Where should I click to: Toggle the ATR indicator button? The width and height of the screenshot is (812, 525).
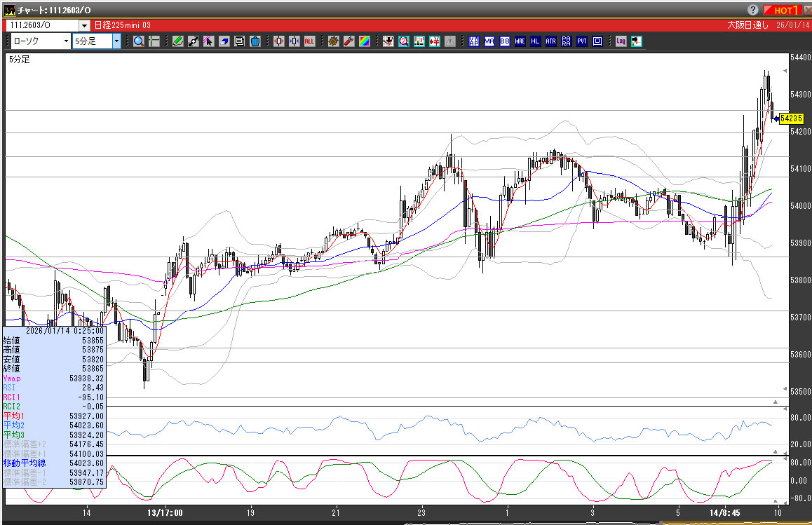coord(550,41)
